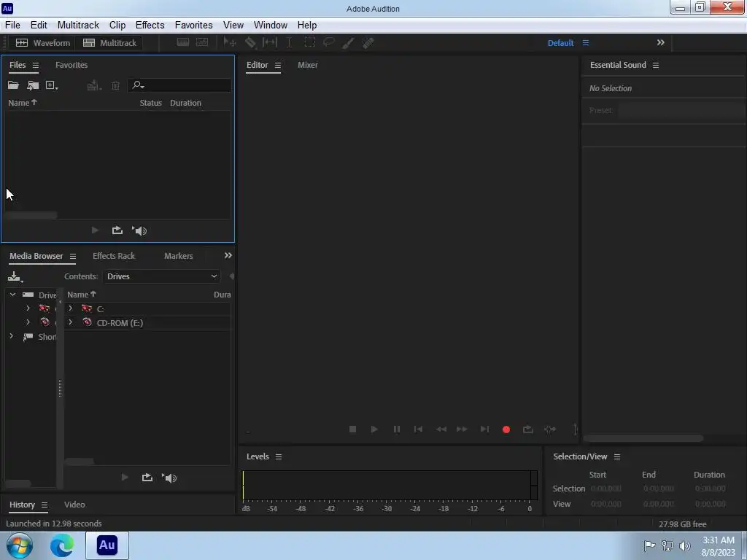Open the Default workspace menu icon
The image size is (747, 560).
(x=586, y=43)
